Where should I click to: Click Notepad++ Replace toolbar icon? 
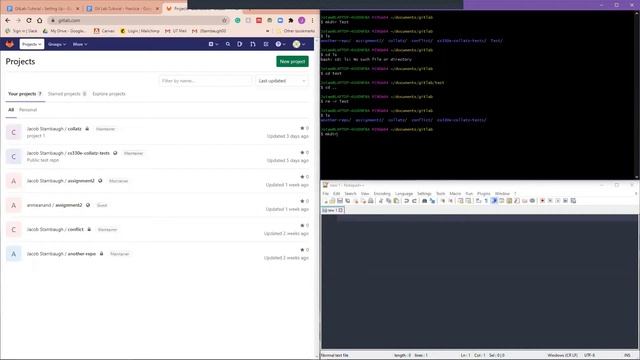(432, 201)
